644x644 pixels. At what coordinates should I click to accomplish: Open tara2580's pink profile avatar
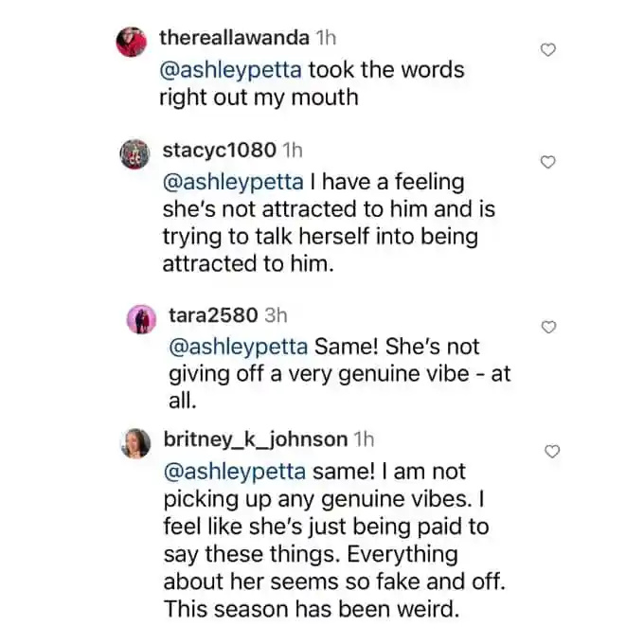coord(141,319)
